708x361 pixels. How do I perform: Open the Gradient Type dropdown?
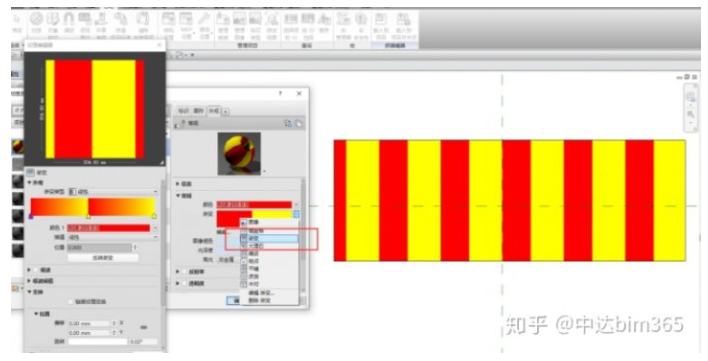(113, 192)
